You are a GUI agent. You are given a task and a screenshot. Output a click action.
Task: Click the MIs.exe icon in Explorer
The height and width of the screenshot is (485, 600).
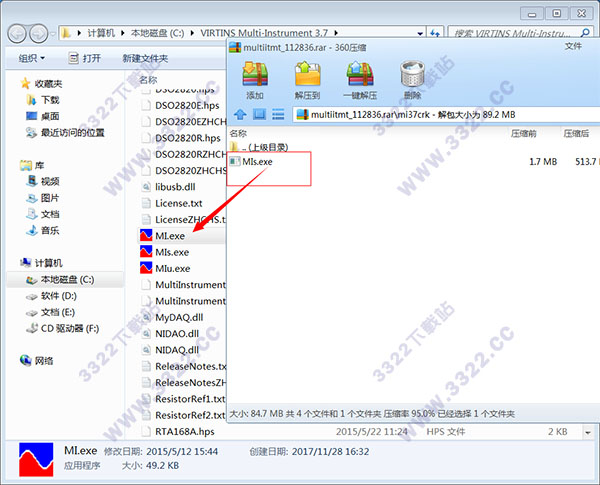pyautogui.click(x=146, y=252)
